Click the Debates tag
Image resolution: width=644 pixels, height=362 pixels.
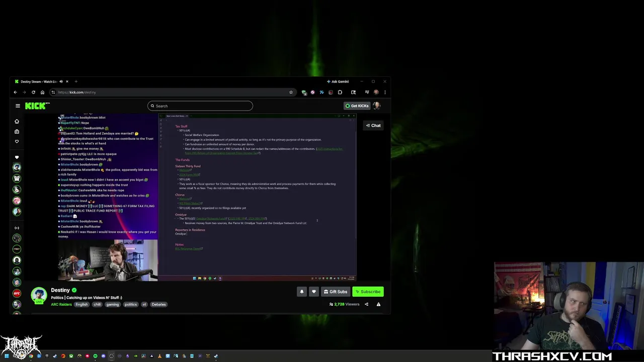158,304
